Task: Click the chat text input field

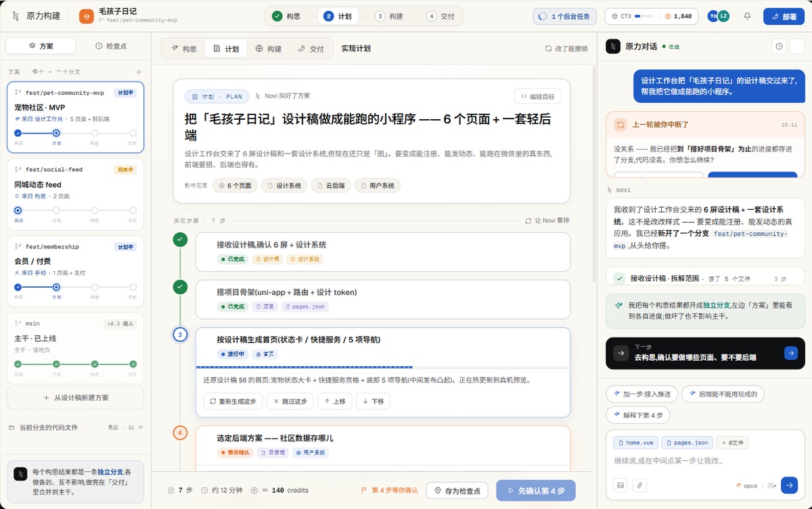Action: point(705,461)
